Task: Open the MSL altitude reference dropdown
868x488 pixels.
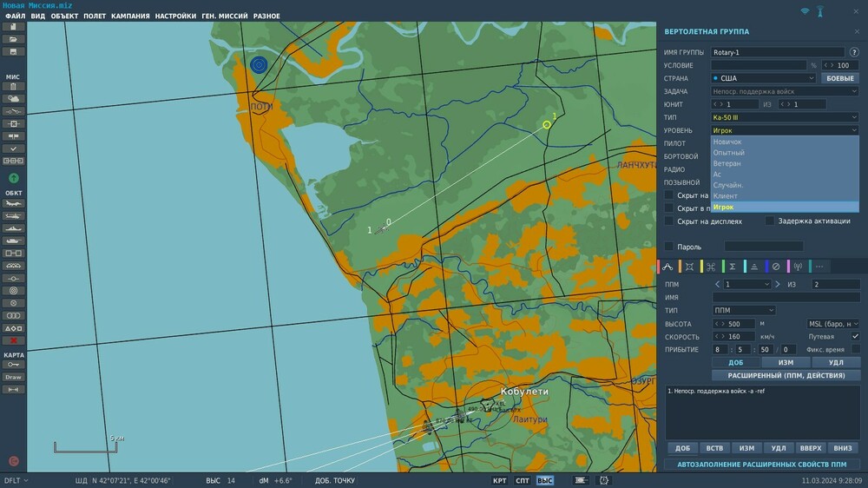Action: 832,324
